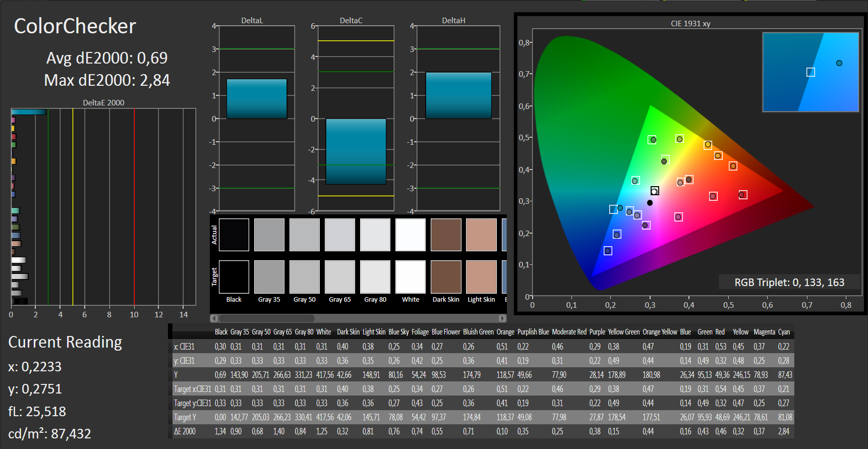The image size is (868, 449).
Task: Select the Purplish Blue column header
Action: click(x=533, y=332)
